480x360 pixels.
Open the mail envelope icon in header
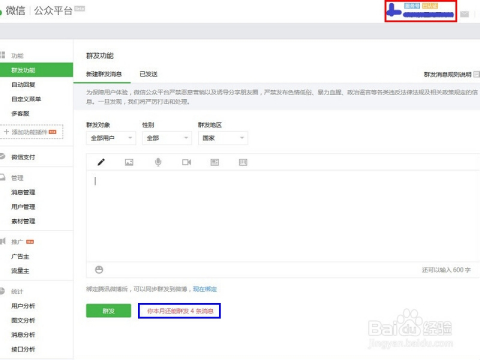tap(464, 14)
